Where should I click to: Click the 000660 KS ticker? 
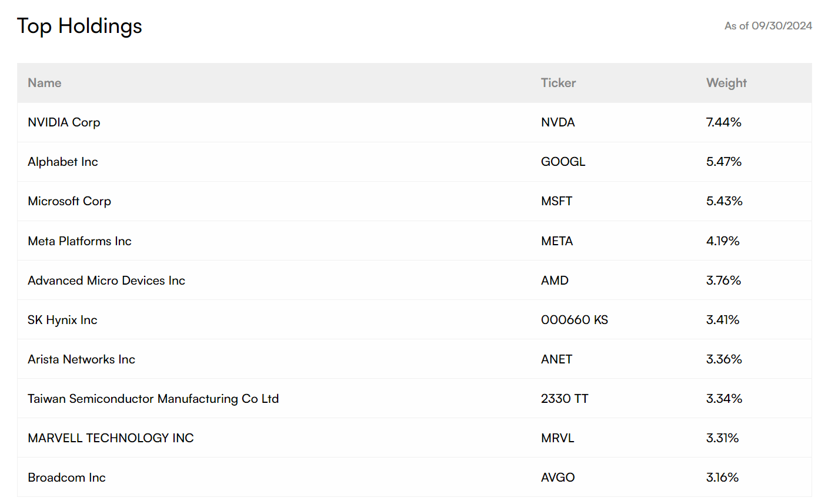[574, 320]
